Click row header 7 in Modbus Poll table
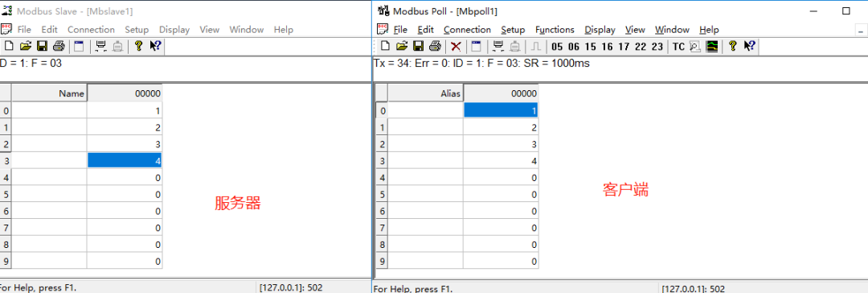Viewport: 868px width, 293px height. [382, 228]
